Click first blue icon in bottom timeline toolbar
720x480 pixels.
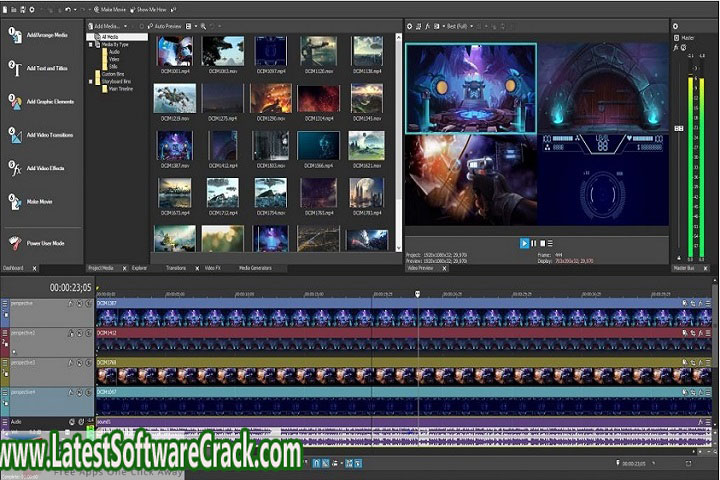(x=316, y=463)
